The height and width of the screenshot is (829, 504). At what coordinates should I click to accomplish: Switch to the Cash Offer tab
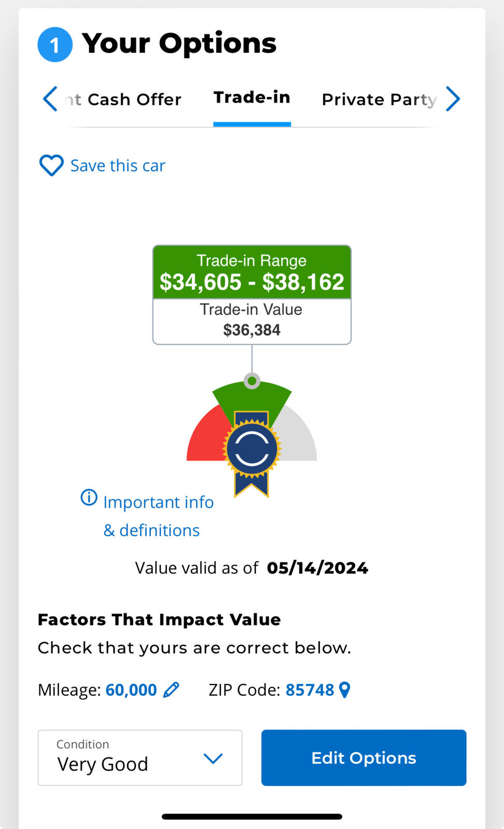pyautogui.click(x=123, y=100)
